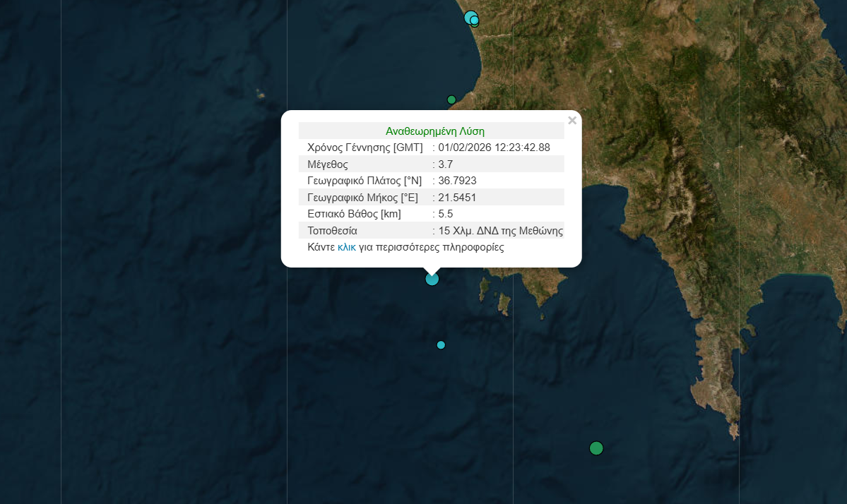Viewport: 847px width, 504px height.
Task: Select the largest cyan marker at top coast
Action: pyautogui.click(x=470, y=17)
